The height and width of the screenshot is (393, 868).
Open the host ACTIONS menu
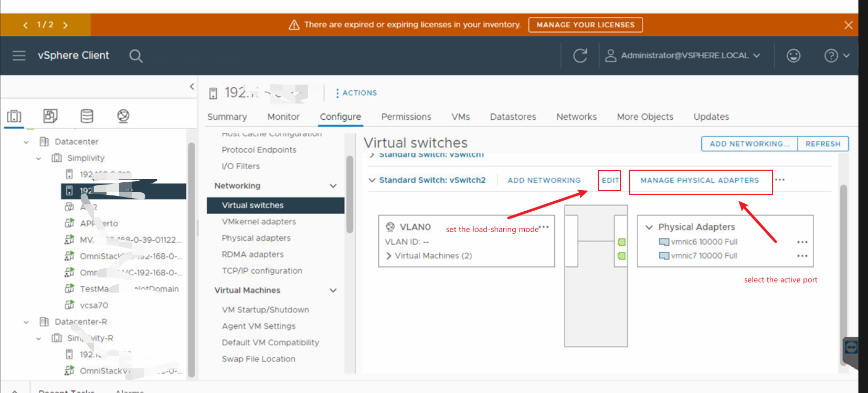point(356,93)
